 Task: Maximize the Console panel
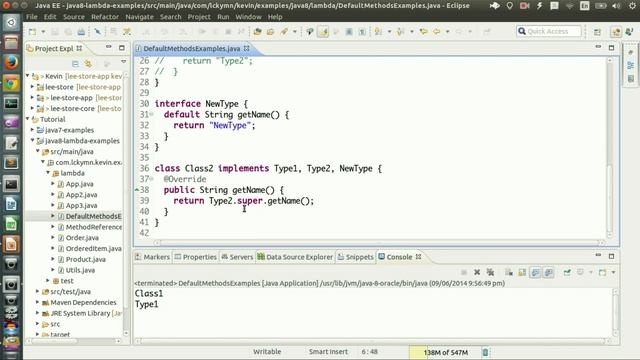(x=611, y=256)
